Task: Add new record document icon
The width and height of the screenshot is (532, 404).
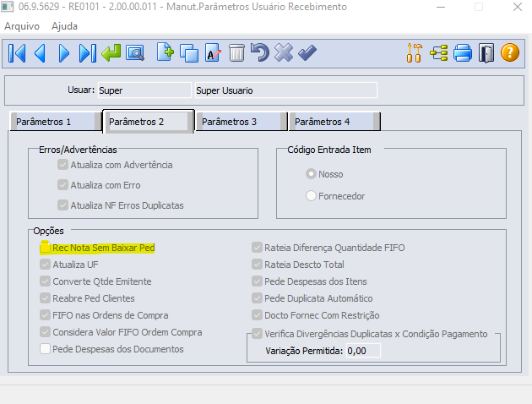Action: pos(166,52)
